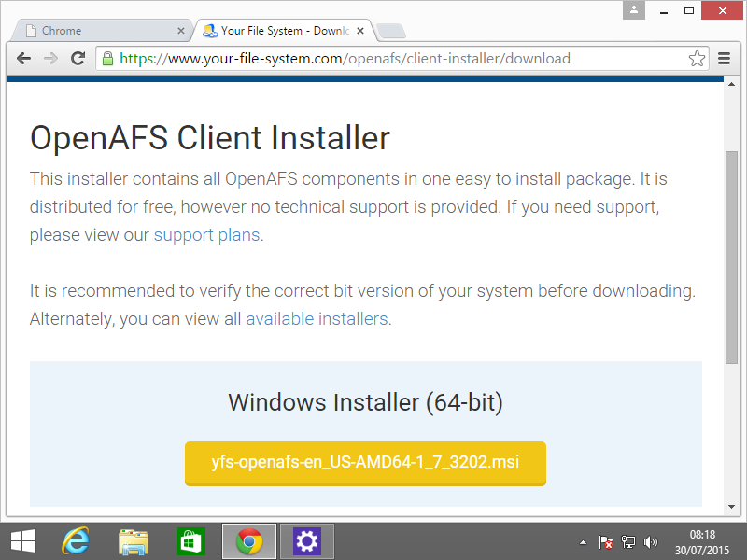Click the scrollbar down arrow
Viewport: 747px width, 560px height.
(731, 507)
